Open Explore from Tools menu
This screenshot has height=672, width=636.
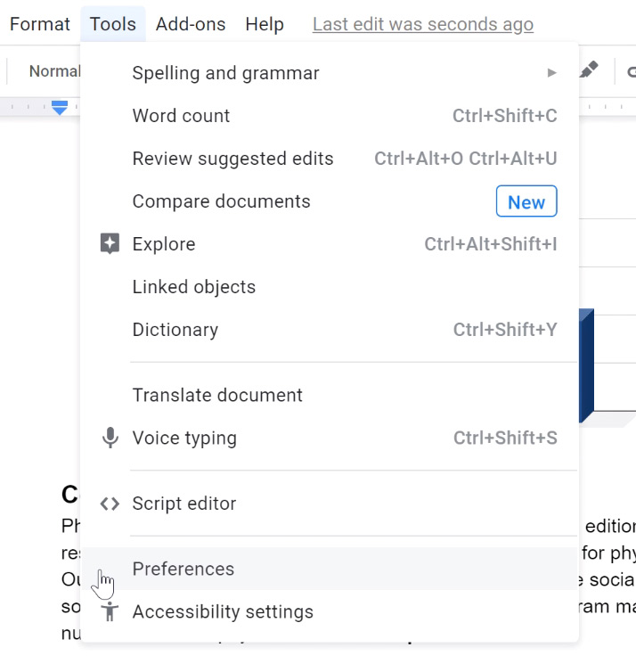330,244
